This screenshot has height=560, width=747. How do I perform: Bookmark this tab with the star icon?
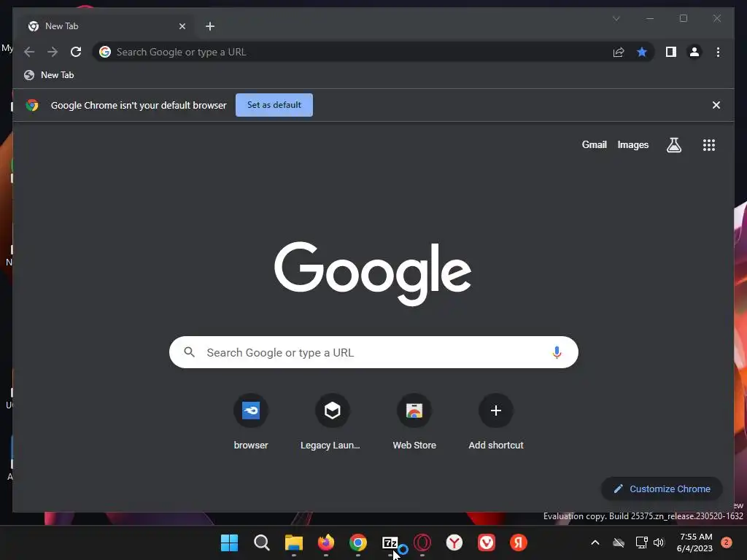642,52
